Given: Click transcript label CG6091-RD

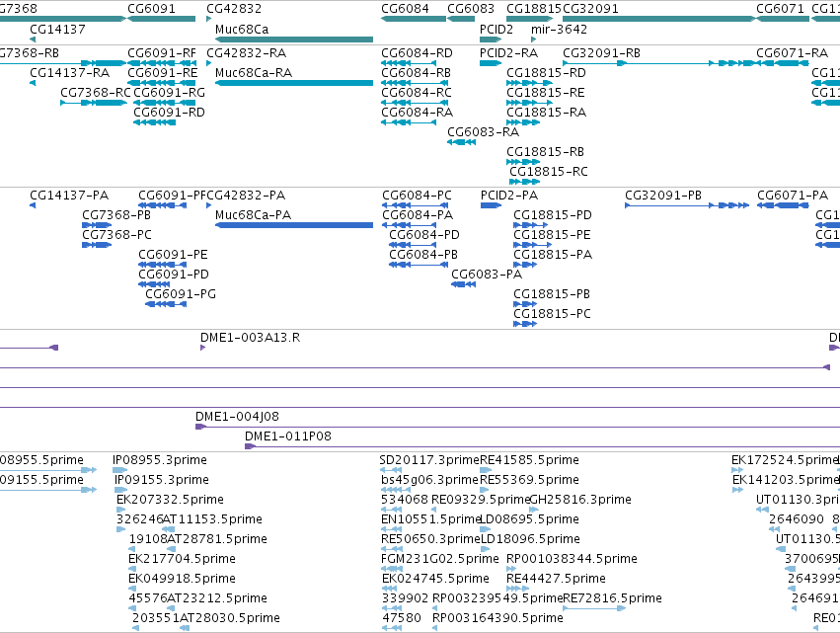Looking at the screenshot, I should (x=169, y=113).
